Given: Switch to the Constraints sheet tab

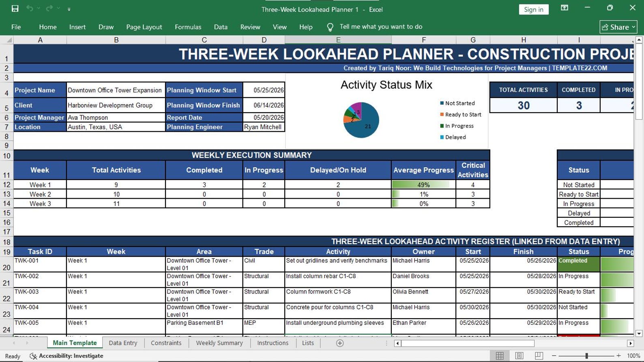Looking at the screenshot, I should click(x=166, y=343).
